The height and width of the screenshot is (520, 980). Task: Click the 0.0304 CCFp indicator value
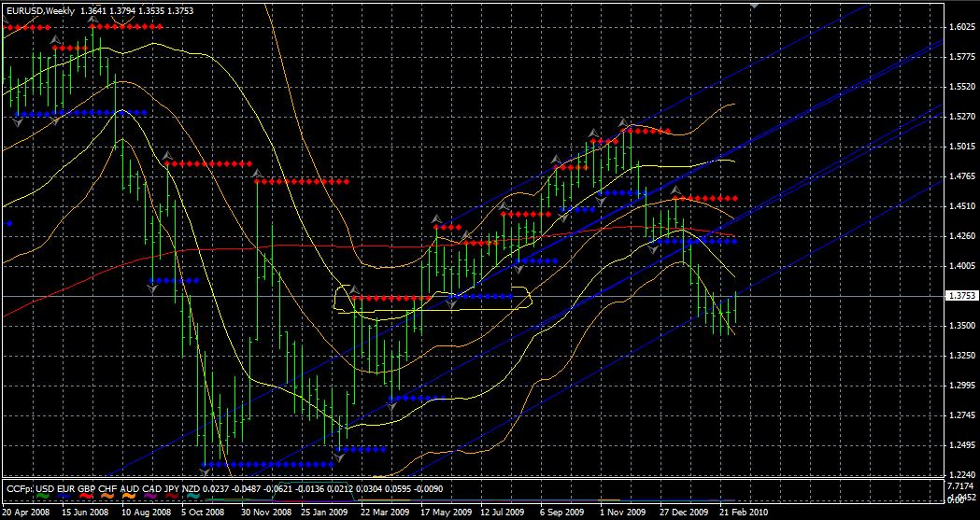(369, 489)
